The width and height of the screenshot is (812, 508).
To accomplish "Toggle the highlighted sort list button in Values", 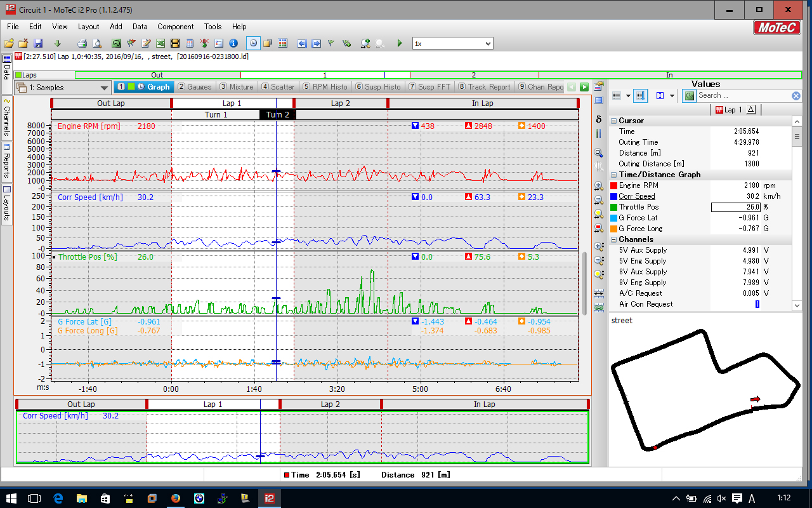I will click(641, 96).
